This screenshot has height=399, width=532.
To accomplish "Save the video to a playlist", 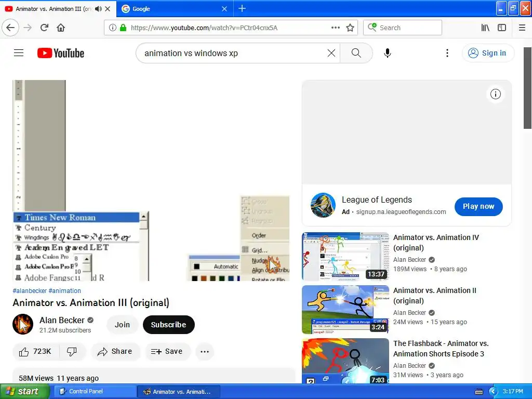I will pyautogui.click(x=167, y=352).
